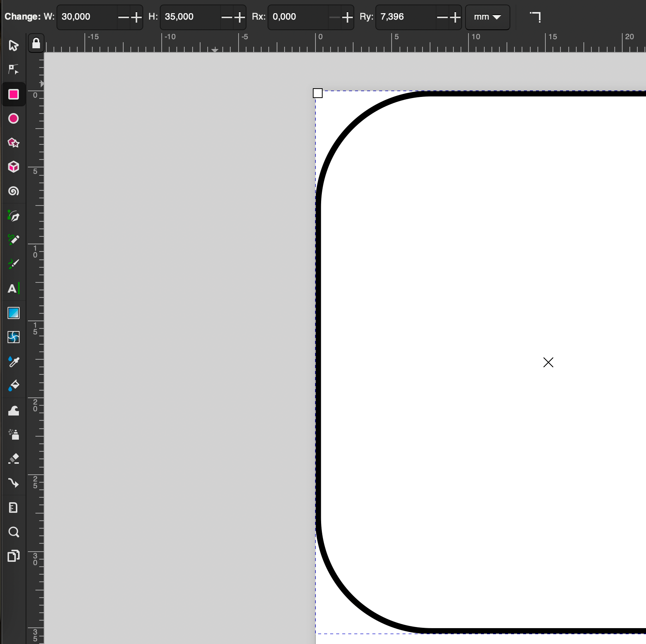
Task: Select the Spiral tool
Action: pos(14,191)
